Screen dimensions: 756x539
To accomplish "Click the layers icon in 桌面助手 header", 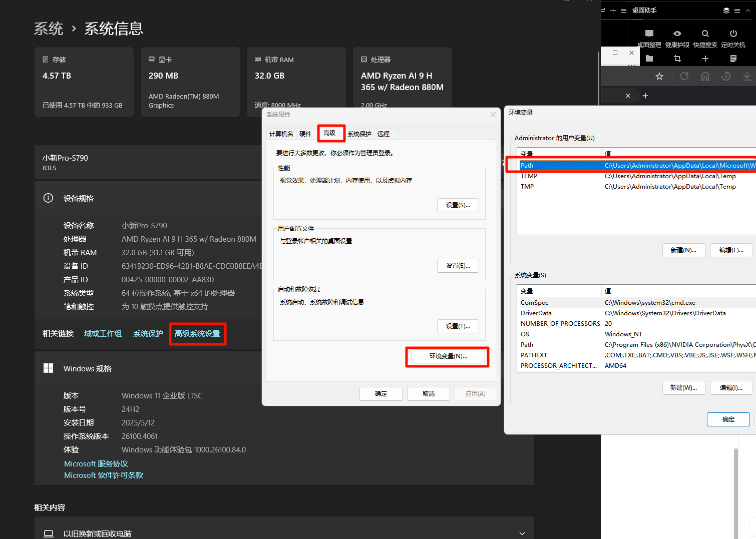I will (726, 11).
